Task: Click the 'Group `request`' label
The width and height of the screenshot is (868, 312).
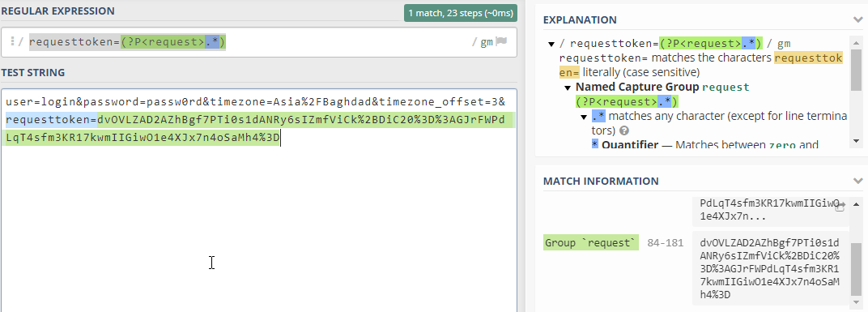Action: 590,243
